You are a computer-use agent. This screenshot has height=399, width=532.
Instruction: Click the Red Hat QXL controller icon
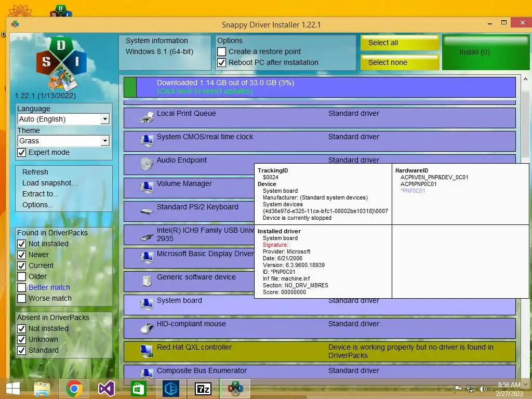coord(147,351)
